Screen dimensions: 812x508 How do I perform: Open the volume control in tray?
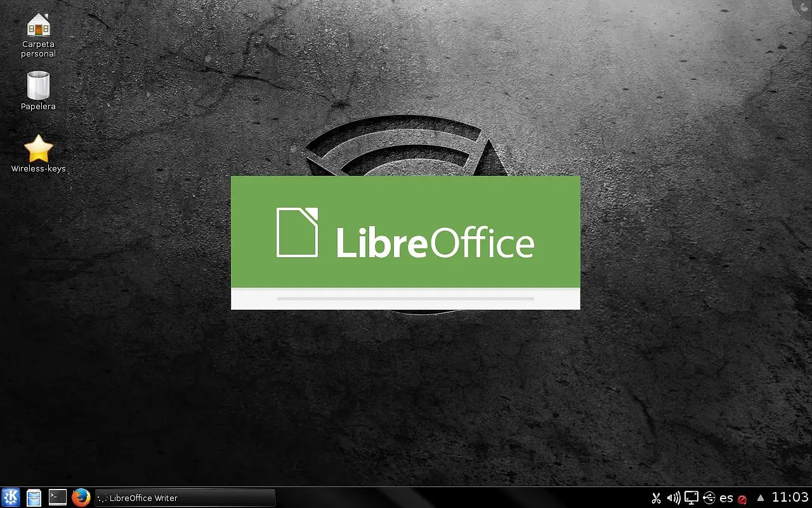click(674, 498)
